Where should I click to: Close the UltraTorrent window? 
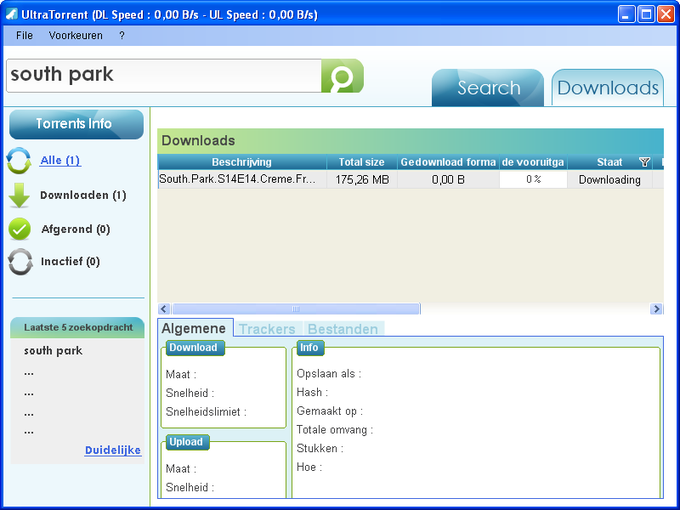coord(665,14)
